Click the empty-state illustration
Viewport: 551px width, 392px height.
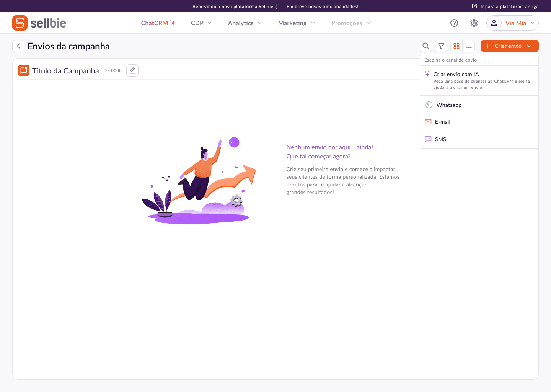tap(199, 180)
